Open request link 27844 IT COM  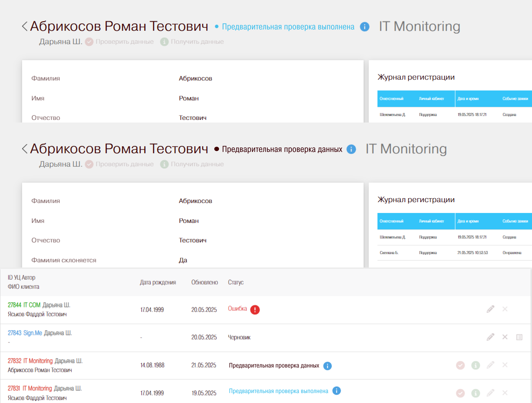coord(24,305)
